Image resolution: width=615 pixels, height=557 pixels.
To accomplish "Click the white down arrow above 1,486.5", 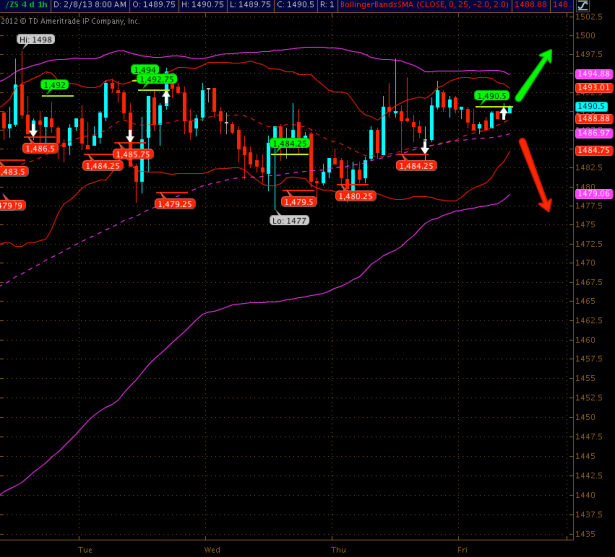I will point(32,129).
